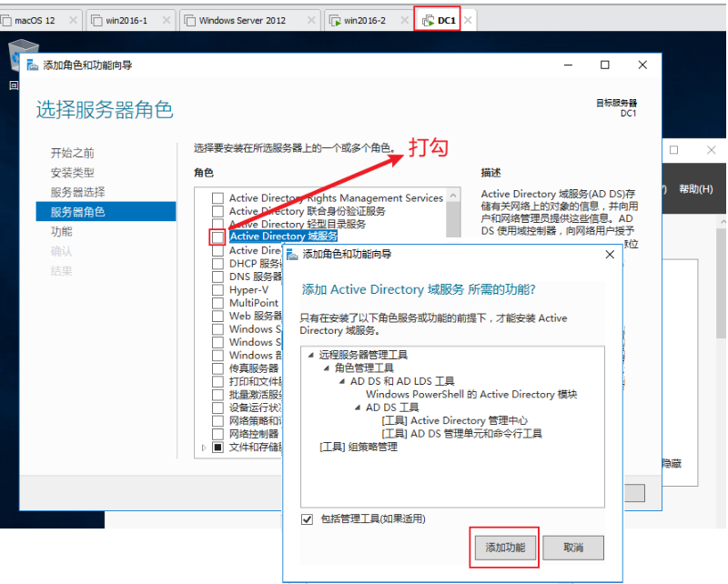This screenshot has width=728, height=584.
Task: Close the required features popup dialog
Action: (x=610, y=255)
